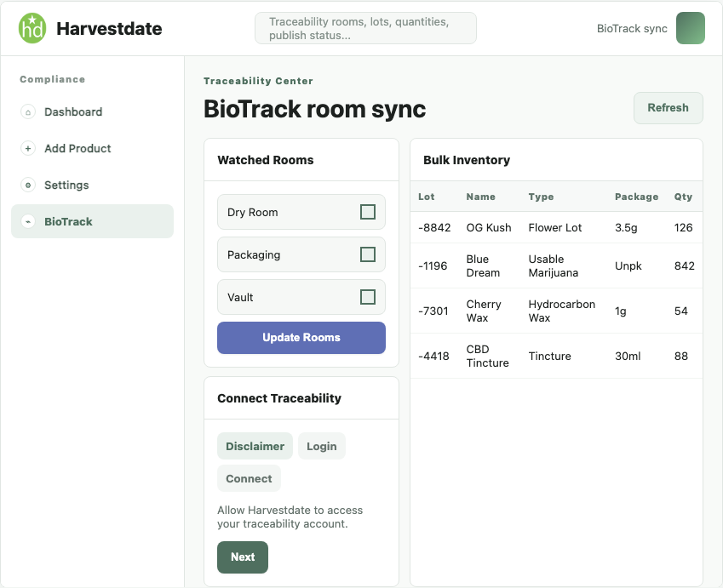
Task: Click the quantity 54 cell
Action: click(x=680, y=311)
